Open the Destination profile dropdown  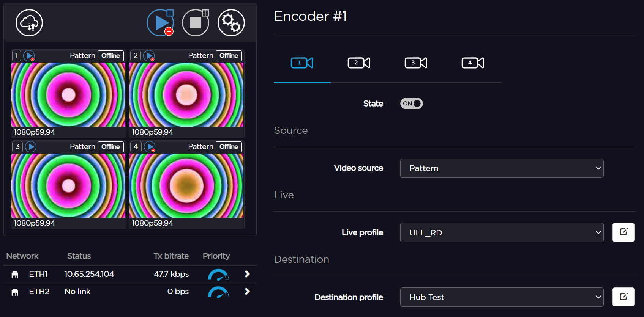point(502,297)
